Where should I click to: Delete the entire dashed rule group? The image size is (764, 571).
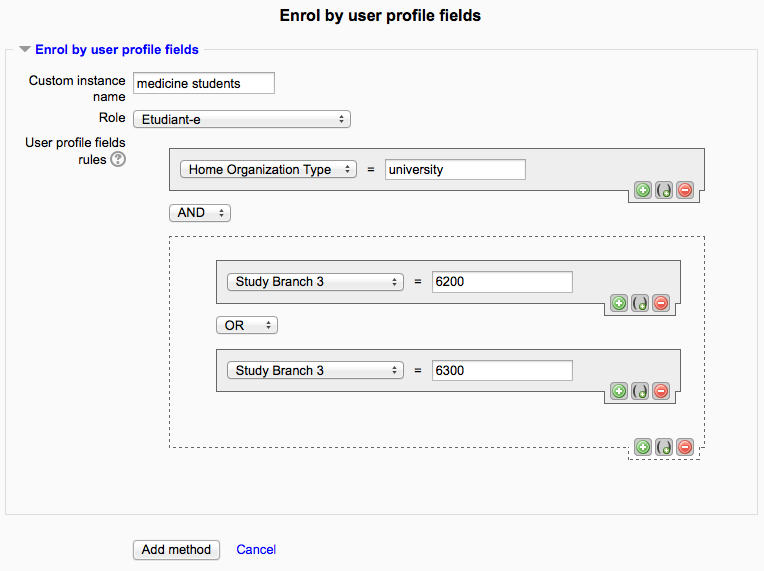[x=685, y=447]
